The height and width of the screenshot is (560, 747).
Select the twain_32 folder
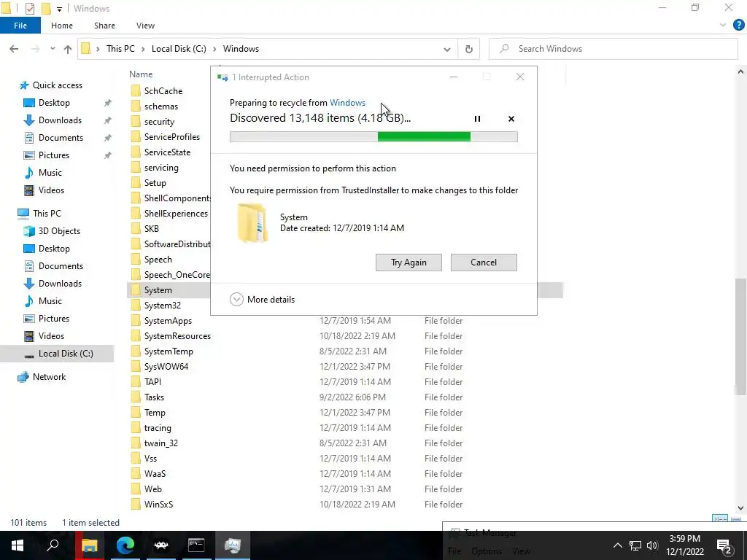[161, 443]
